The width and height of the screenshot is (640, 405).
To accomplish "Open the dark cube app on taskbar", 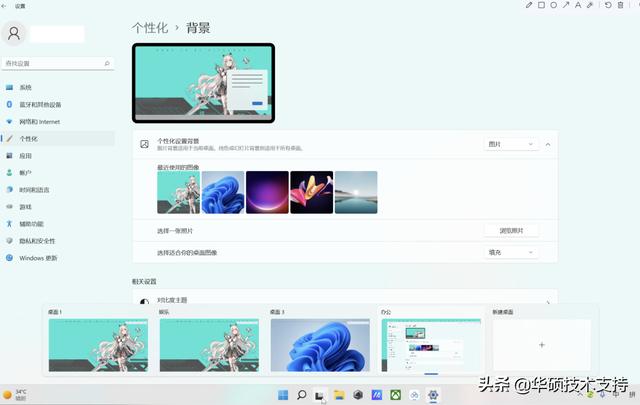I will [358, 395].
